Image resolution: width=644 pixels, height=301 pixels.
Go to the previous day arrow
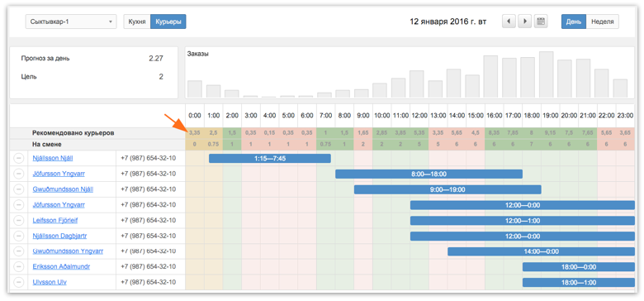pyautogui.click(x=509, y=21)
